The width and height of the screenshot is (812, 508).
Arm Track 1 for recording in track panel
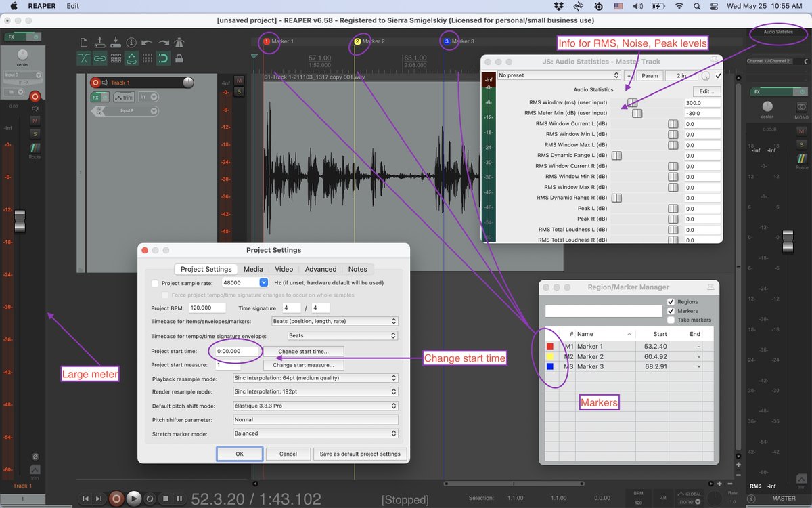pyautogui.click(x=95, y=83)
